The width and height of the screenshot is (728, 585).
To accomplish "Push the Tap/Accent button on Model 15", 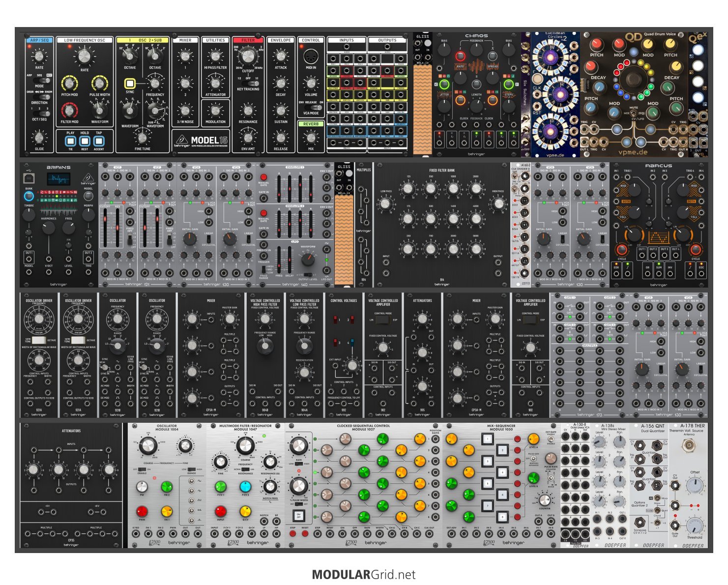I will point(99,142).
